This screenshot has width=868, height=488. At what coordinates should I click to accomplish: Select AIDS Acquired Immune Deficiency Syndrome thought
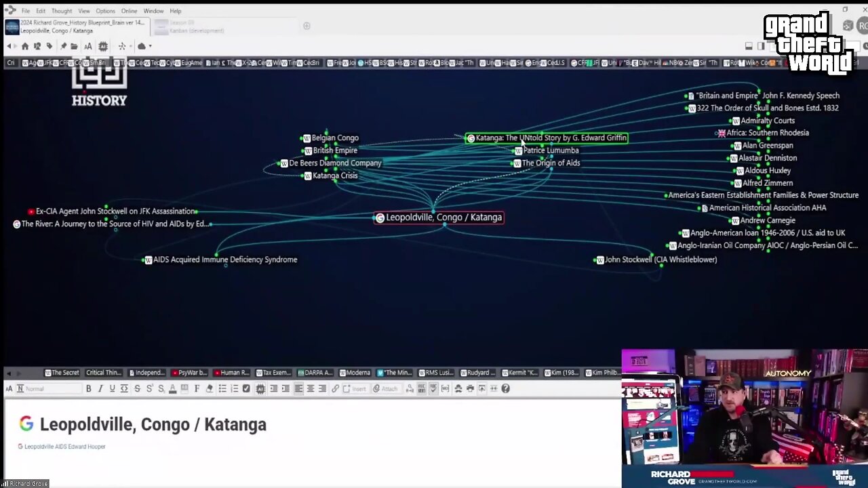225,260
